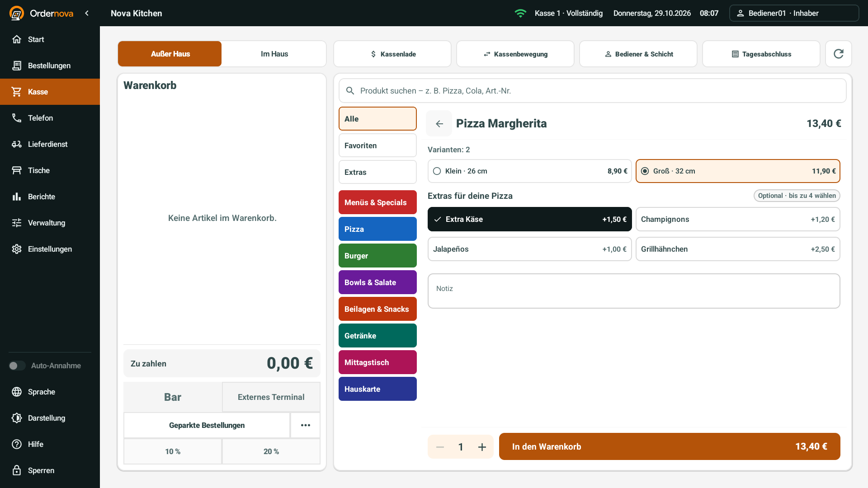
Task: Increase quantity with the plus button
Action: click(482, 447)
